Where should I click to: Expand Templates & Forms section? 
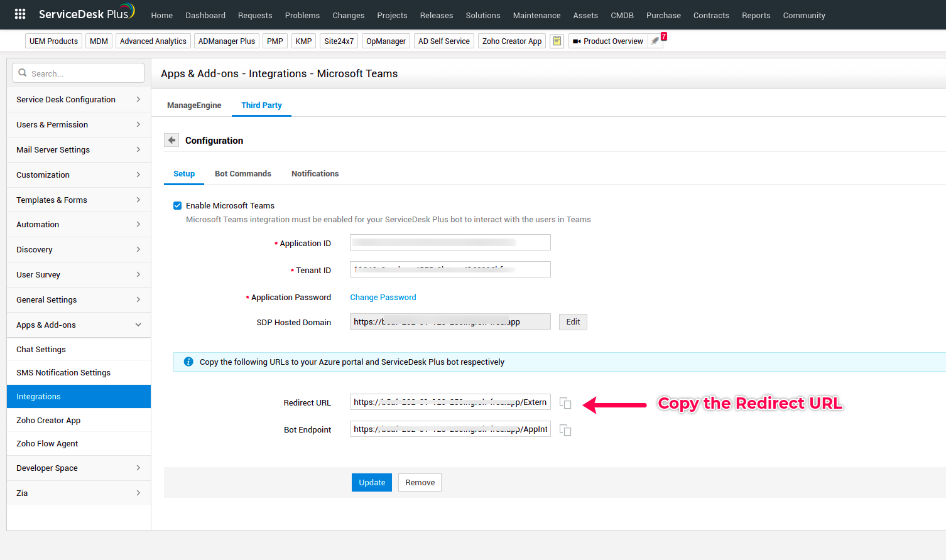[79, 200]
